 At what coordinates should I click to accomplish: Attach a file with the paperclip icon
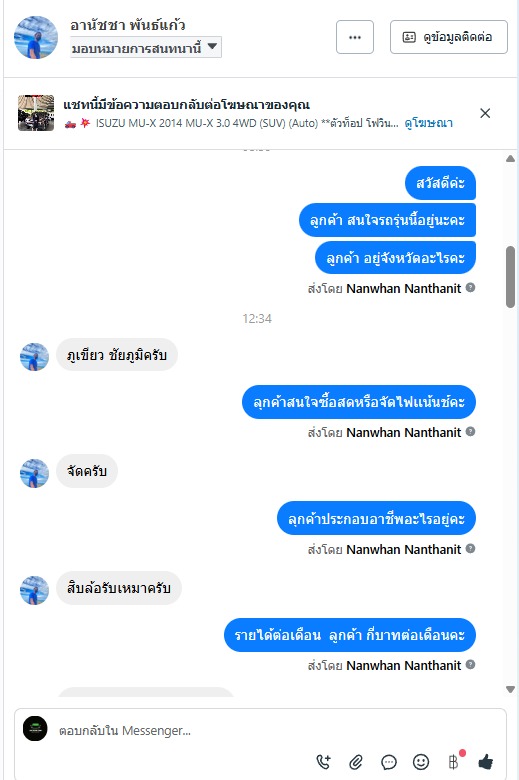pos(356,762)
